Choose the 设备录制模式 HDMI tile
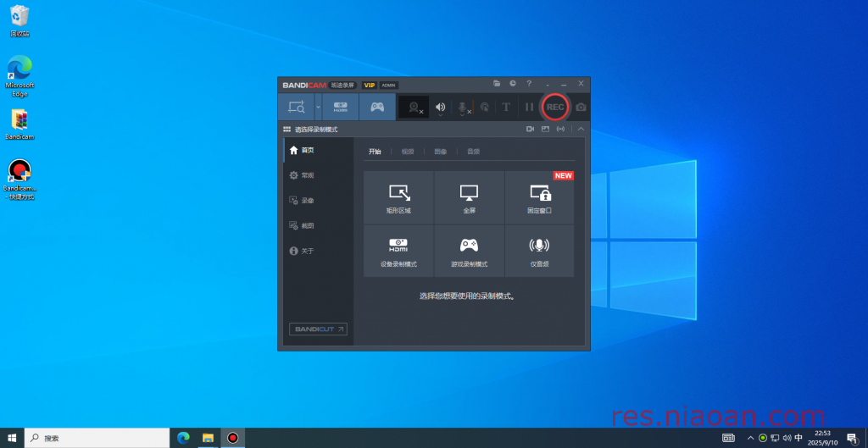 coord(398,252)
